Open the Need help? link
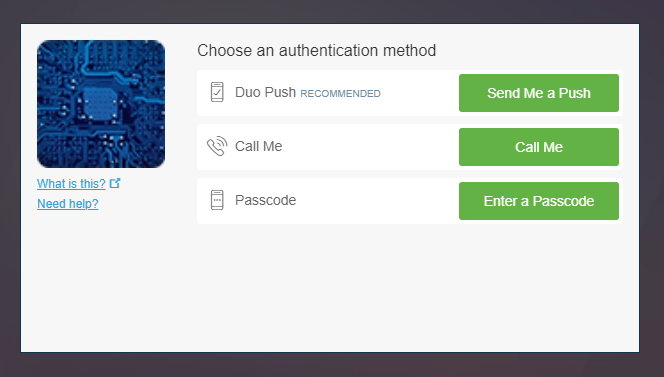 pos(68,204)
